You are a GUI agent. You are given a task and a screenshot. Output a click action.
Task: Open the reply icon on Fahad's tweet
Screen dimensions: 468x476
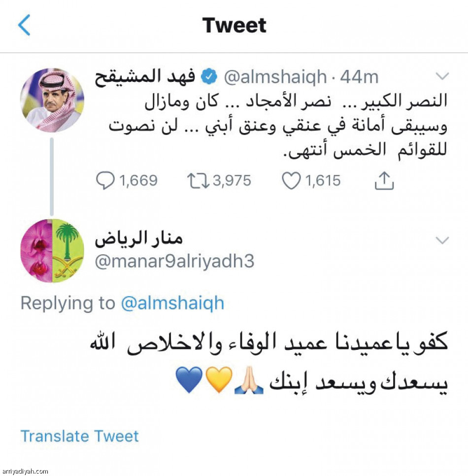(x=105, y=180)
